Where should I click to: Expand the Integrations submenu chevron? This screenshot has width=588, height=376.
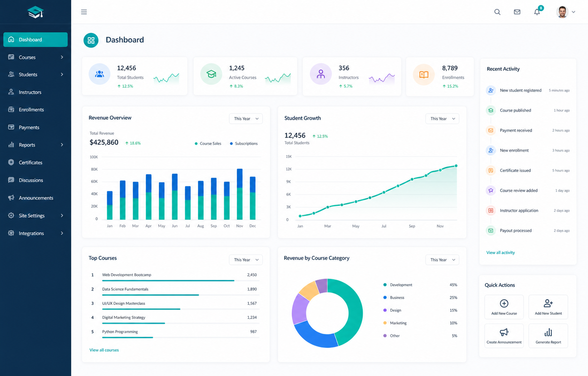(x=62, y=233)
